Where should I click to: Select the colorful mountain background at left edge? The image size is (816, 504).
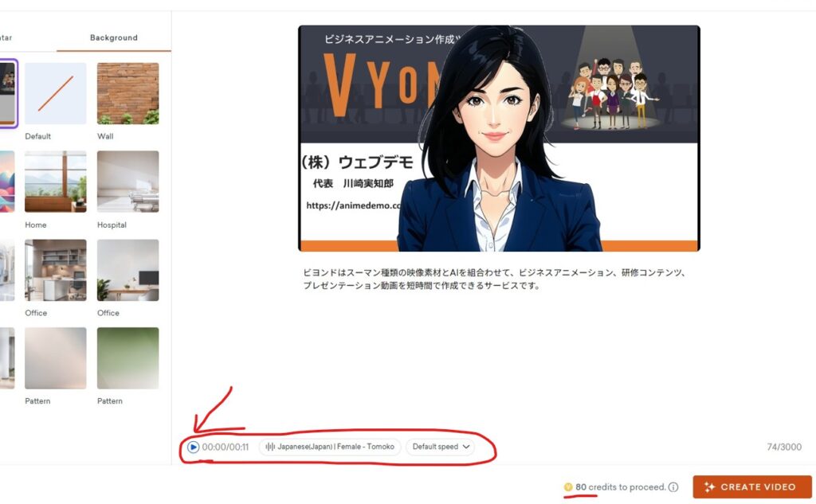point(7,182)
